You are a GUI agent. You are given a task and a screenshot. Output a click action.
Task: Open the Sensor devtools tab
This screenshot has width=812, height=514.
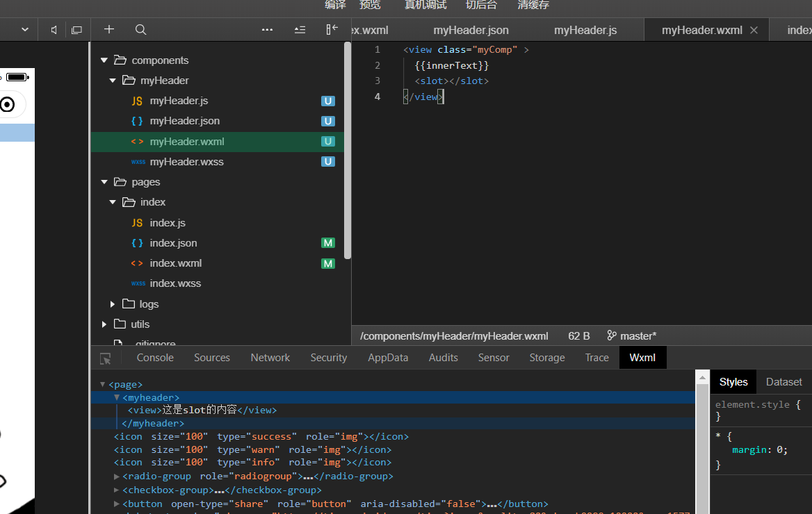point(494,358)
